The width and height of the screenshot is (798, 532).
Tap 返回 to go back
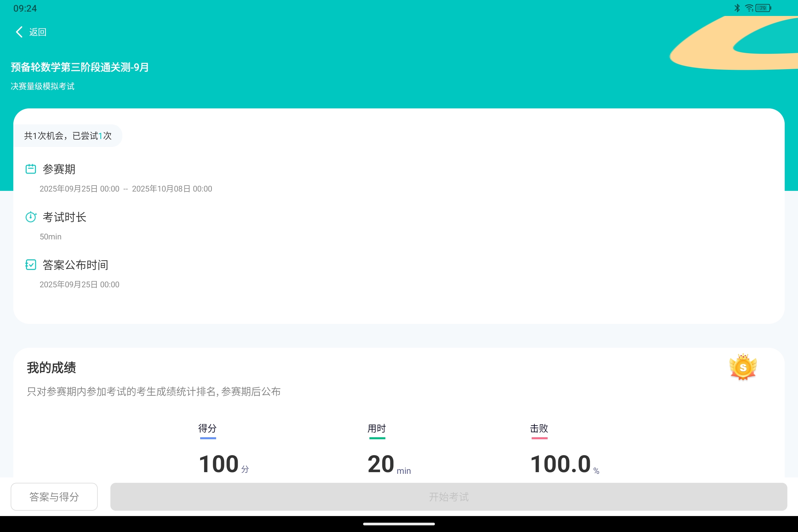point(38,32)
